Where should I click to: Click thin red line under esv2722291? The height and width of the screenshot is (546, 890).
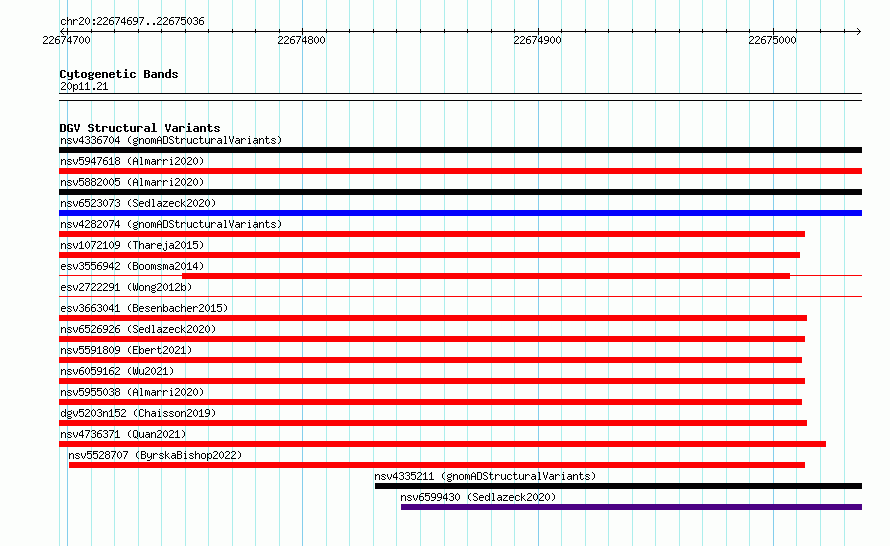[460, 296]
